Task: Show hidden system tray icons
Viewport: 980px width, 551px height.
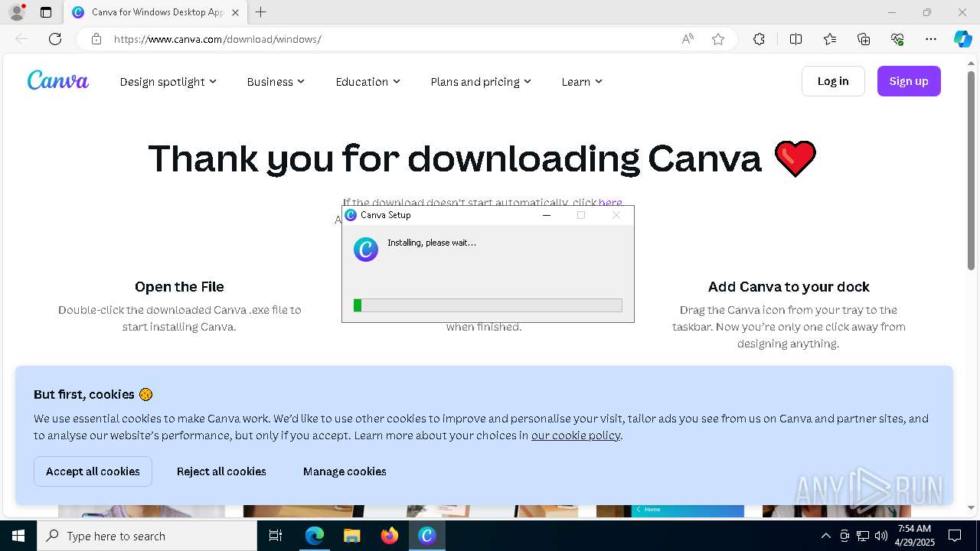Action: 825,536
